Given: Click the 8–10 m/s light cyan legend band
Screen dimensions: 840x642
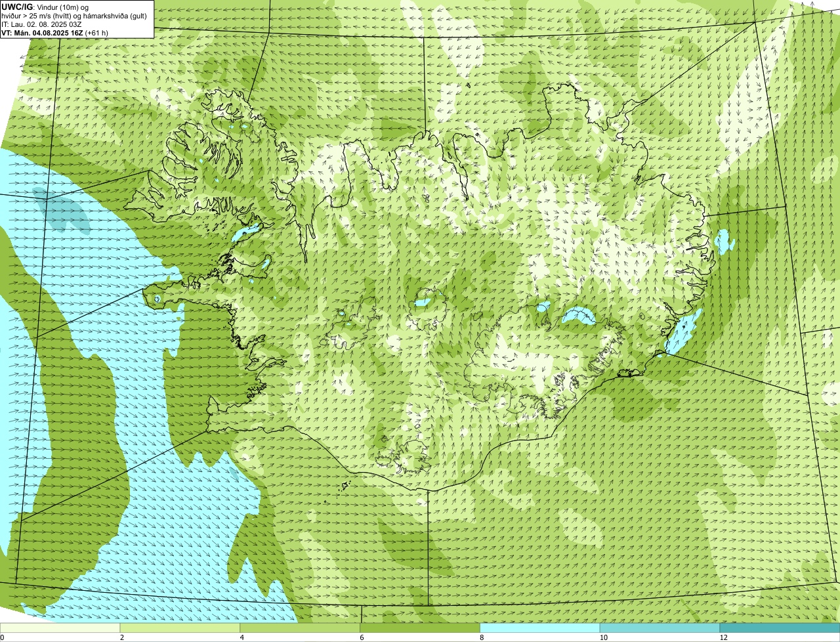Looking at the screenshot, I should pyautogui.click(x=540, y=628).
